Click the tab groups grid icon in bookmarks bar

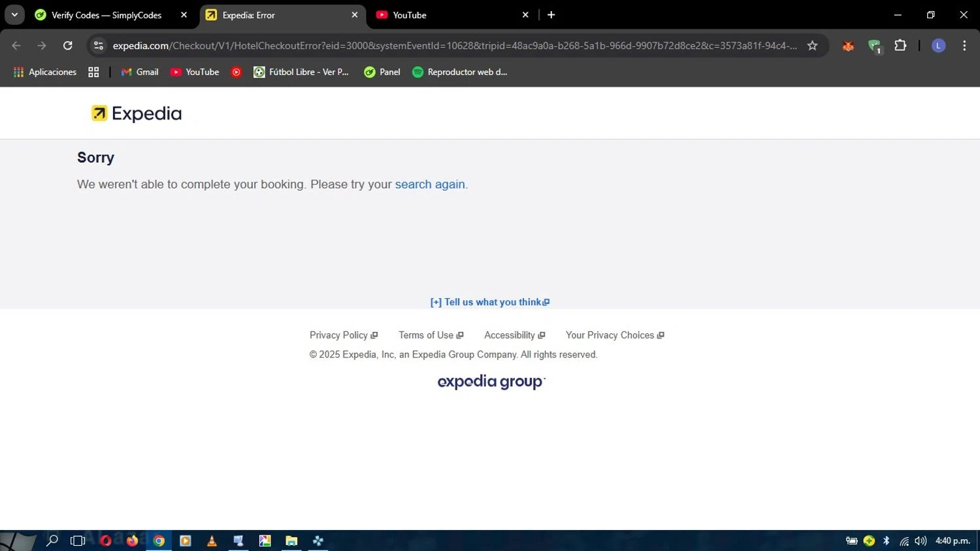[93, 72]
